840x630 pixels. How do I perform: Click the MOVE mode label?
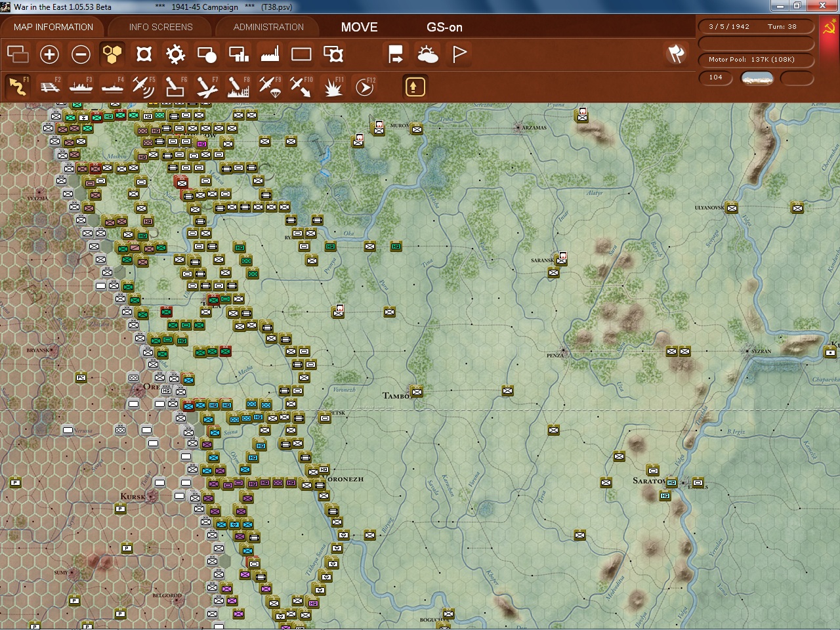(359, 27)
